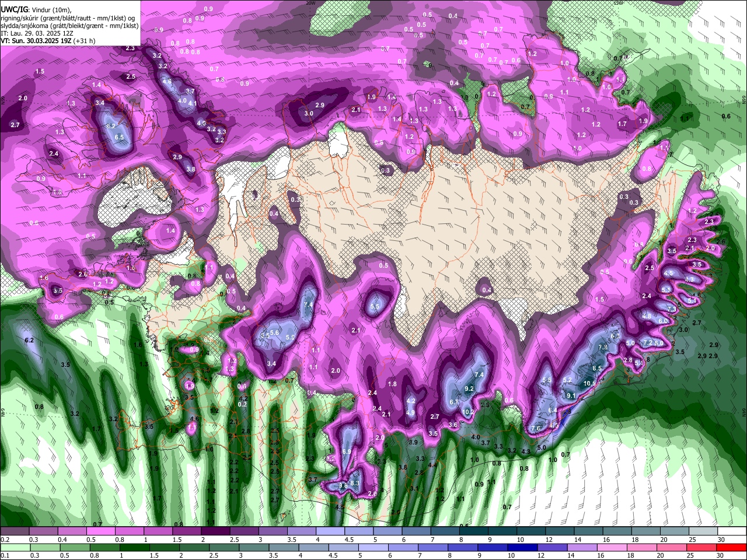Click the '4.1' value label on the map
The width and height of the screenshot is (747, 560).
coord(193,103)
